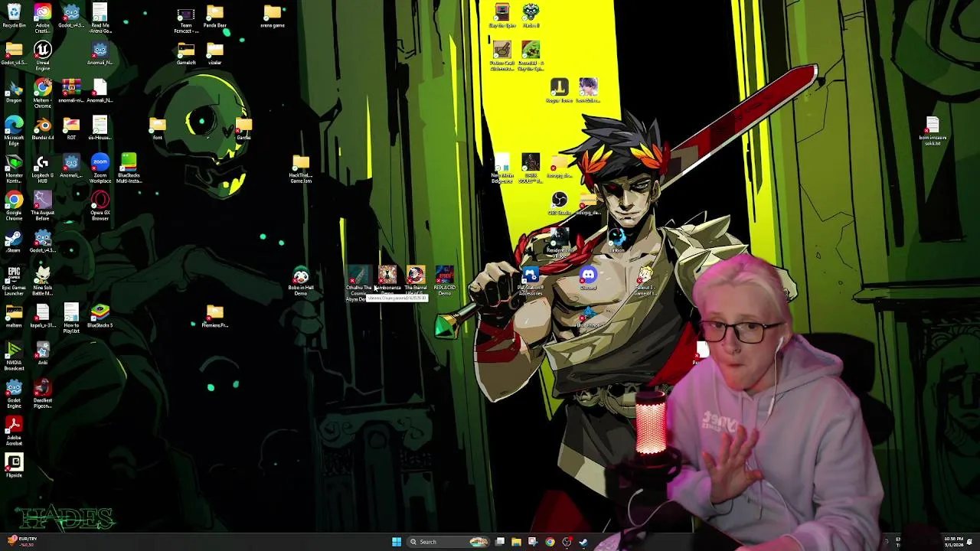Open the Epic Games Launcher icon

point(14,281)
